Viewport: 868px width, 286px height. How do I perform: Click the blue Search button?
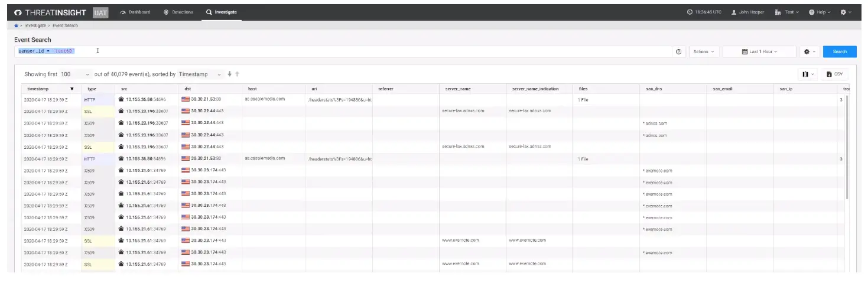[840, 52]
